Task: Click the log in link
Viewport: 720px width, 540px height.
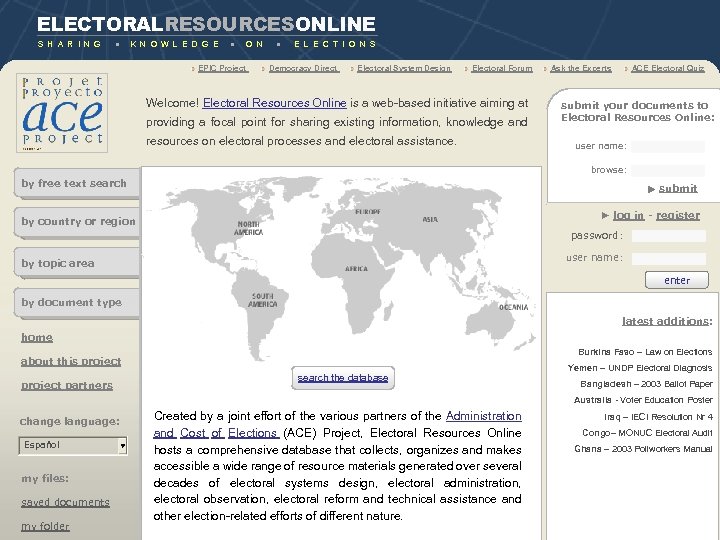Action: tap(629, 215)
